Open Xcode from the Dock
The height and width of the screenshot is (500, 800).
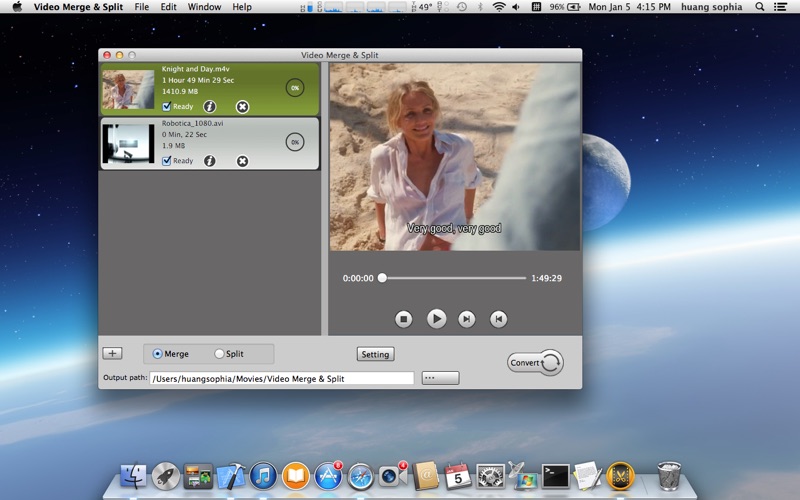pos(231,477)
